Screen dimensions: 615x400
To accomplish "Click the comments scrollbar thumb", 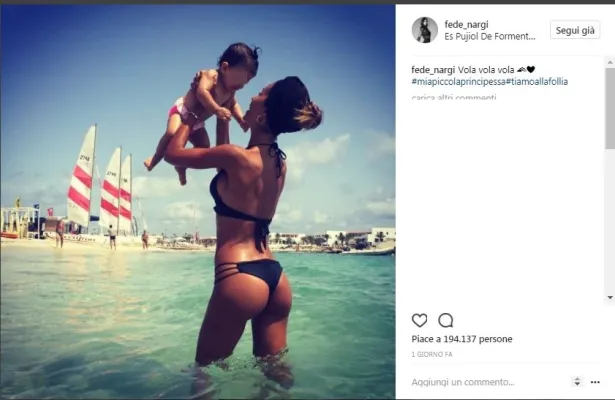I will (610, 108).
